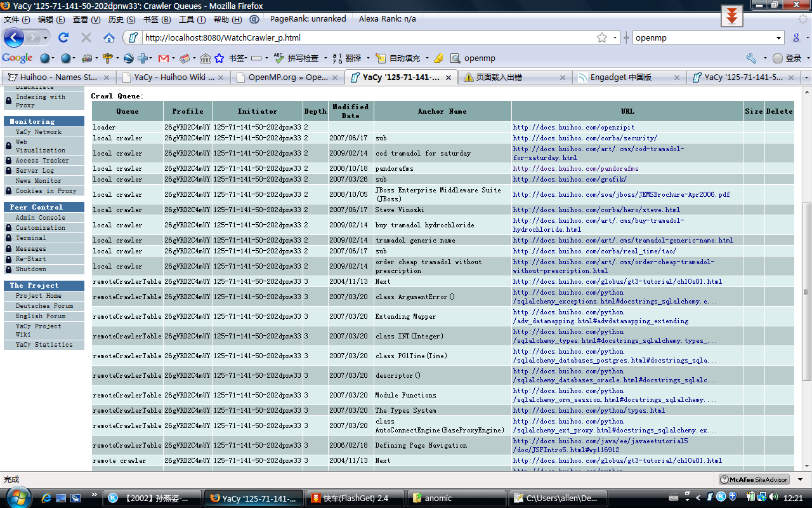Click Shutdown in the Peer Control sidebar
Image resolution: width=812 pixels, height=508 pixels.
31,269
